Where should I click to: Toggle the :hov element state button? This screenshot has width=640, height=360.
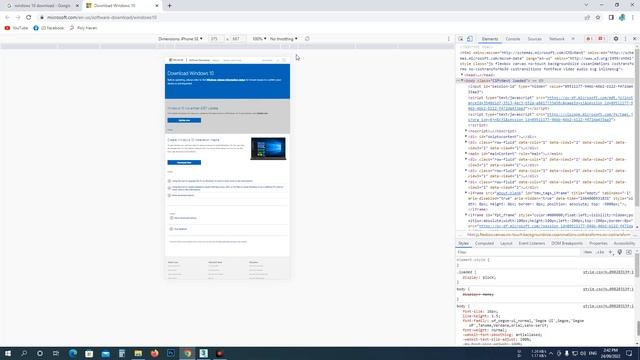click(x=587, y=252)
